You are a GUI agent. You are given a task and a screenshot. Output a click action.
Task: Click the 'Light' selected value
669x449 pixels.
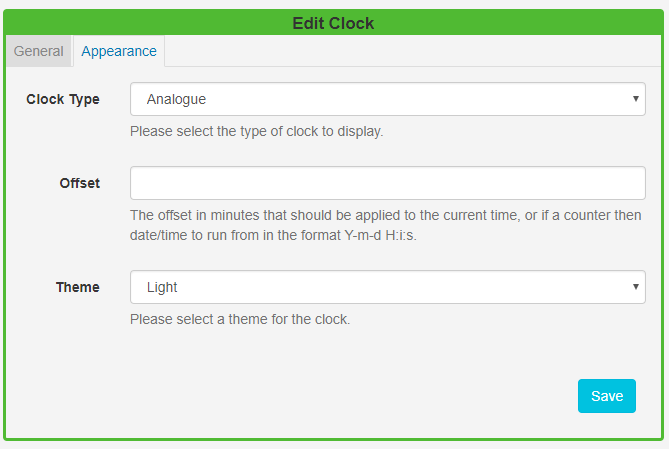pos(162,287)
